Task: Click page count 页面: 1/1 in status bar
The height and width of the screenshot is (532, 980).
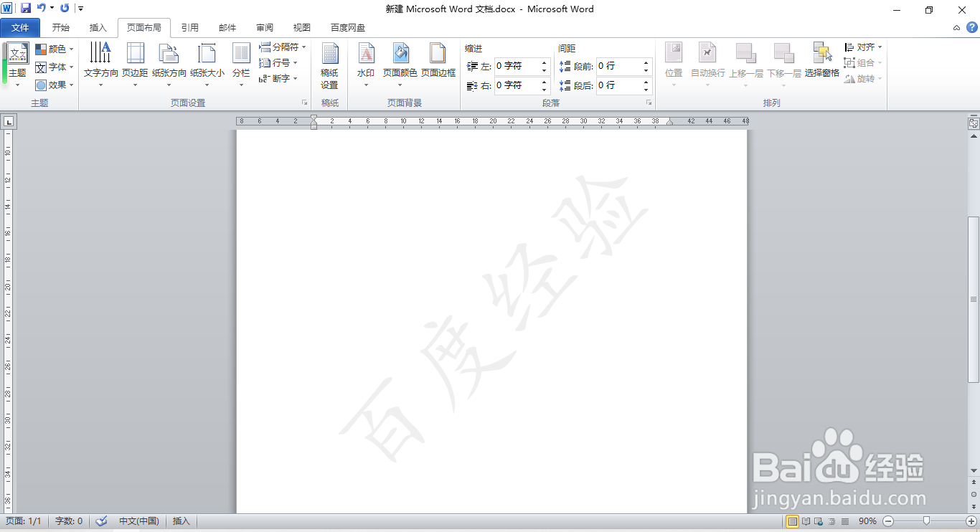Action: click(x=24, y=521)
